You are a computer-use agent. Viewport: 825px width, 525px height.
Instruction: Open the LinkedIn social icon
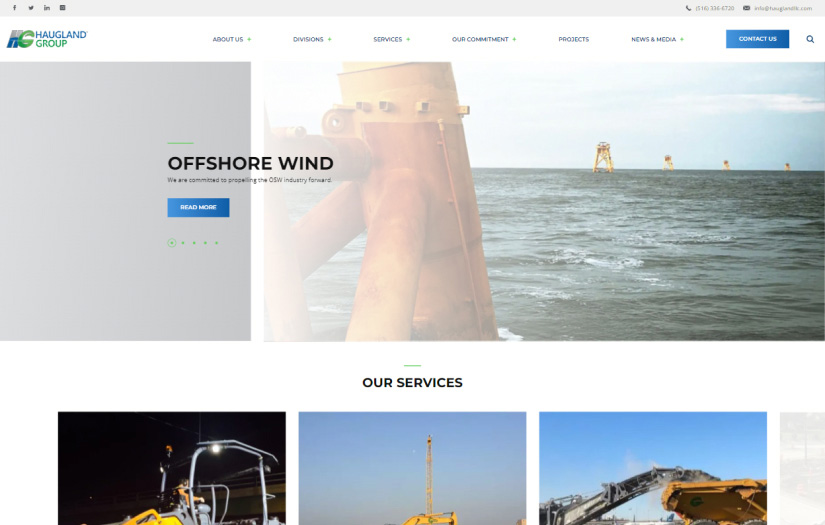tap(47, 8)
